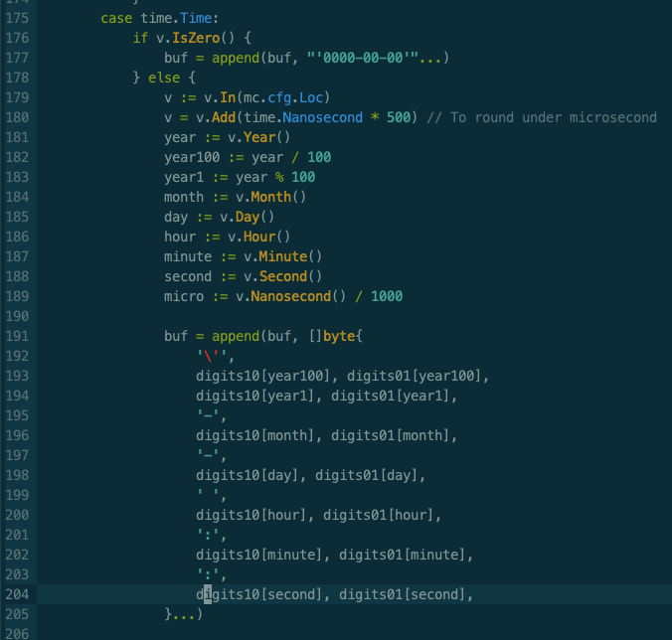The image size is (672, 640).
Task: Click the 'Second' method call
Action: pyautogui.click(x=283, y=276)
